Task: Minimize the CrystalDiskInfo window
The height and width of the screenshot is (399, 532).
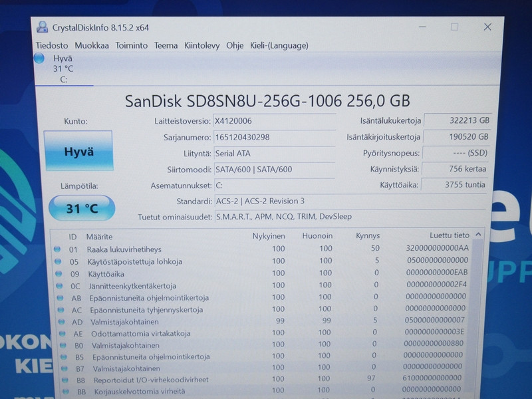Action: coord(422,27)
